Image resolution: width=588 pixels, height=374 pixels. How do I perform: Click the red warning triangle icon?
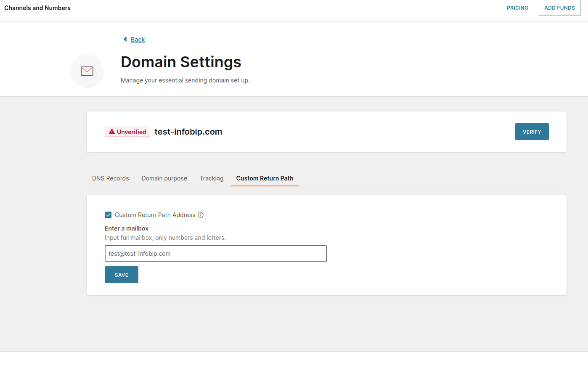[x=112, y=132]
